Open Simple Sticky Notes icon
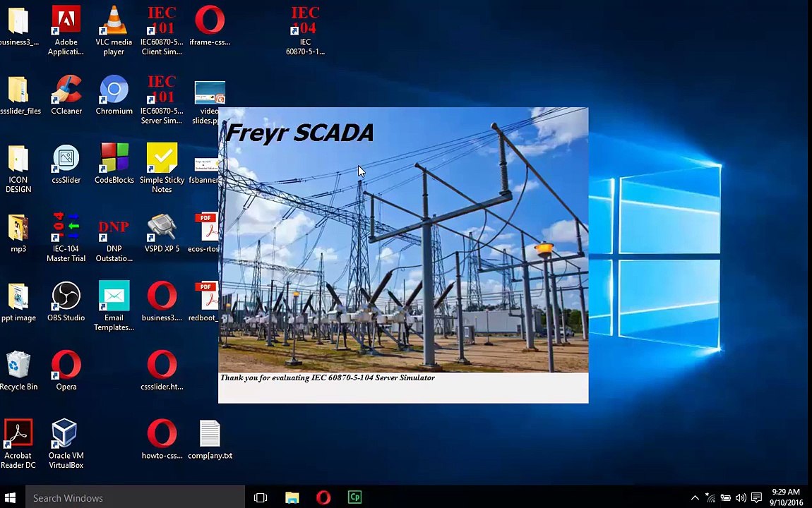The height and width of the screenshot is (508, 812). click(x=162, y=168)
